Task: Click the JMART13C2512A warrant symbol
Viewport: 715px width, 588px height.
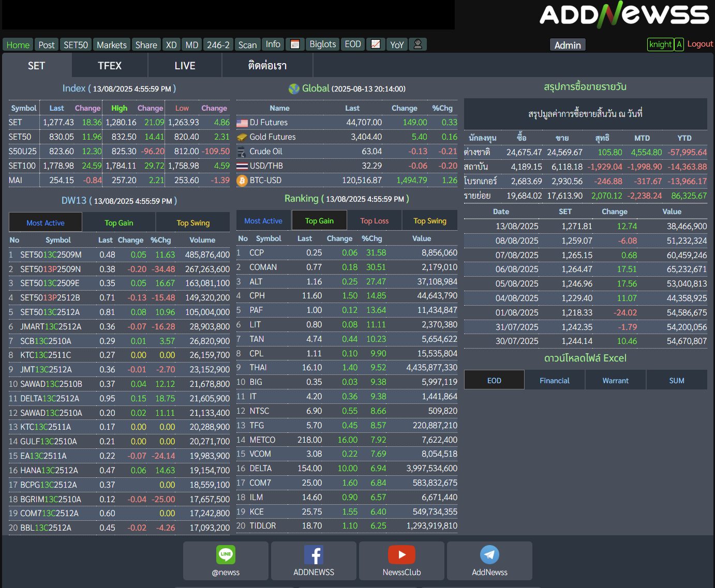Action: [51, 327]
